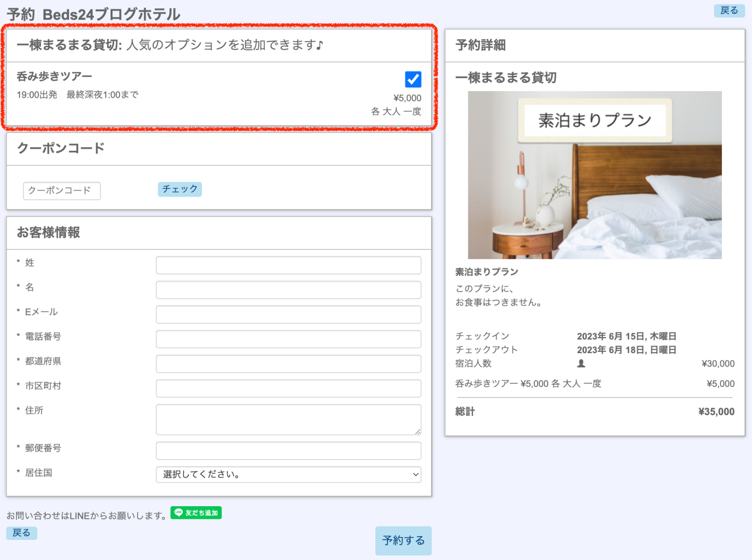This screenshot has width=752, height=560.
Task: Click the 住所 textarea resize handle
Action: coord(418,432)
